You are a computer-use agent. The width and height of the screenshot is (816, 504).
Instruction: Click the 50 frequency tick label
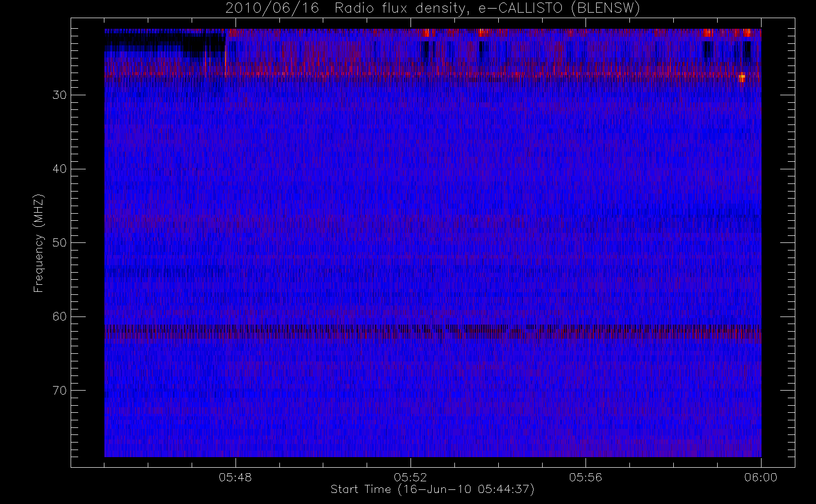[x=60, y=243]
